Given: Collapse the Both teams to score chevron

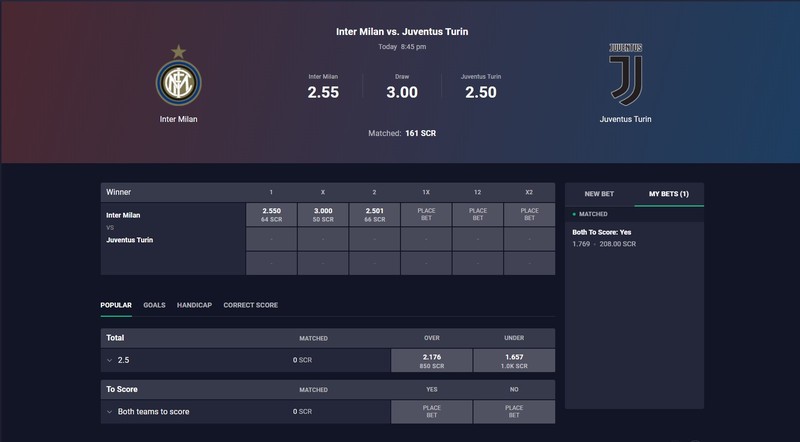Looking at the screenshot, I should tap(109, 412).
